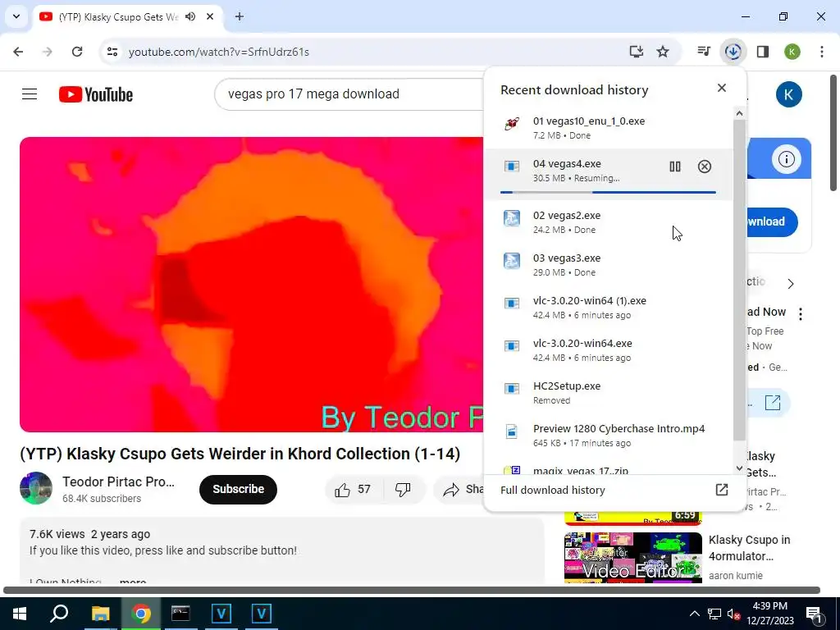Screen dimensions: 840x630
Task: Open a new browser tab
Action: (240, 16)
